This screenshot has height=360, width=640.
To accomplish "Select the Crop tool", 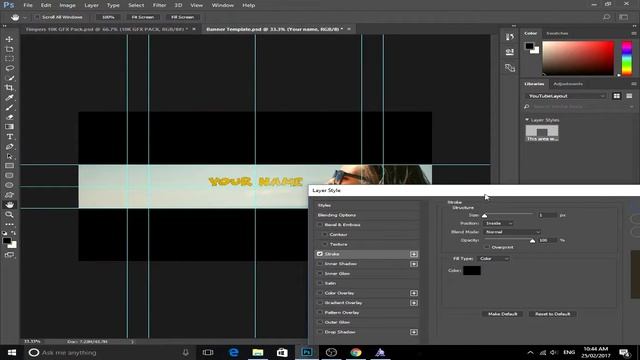I will [9, 88].
